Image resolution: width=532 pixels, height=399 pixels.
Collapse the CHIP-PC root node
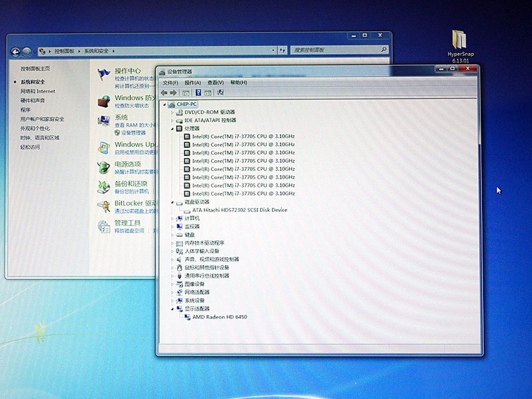(x=164, y=104)
